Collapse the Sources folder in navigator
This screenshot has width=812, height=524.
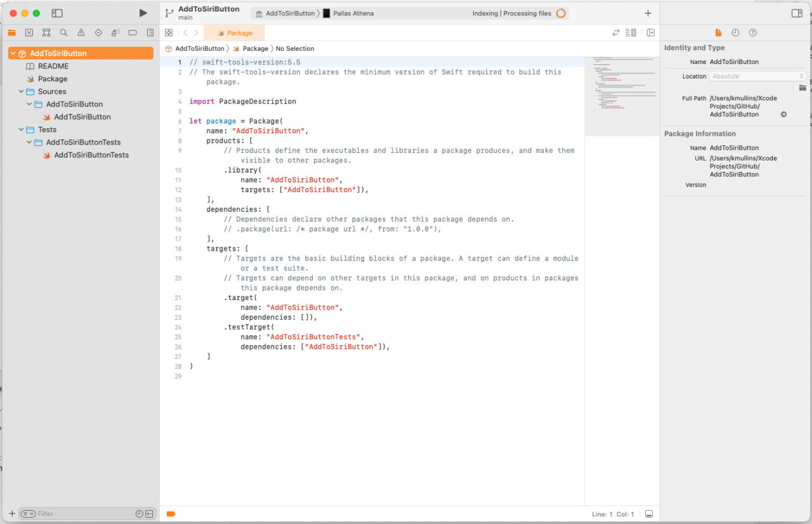(21, 91)
